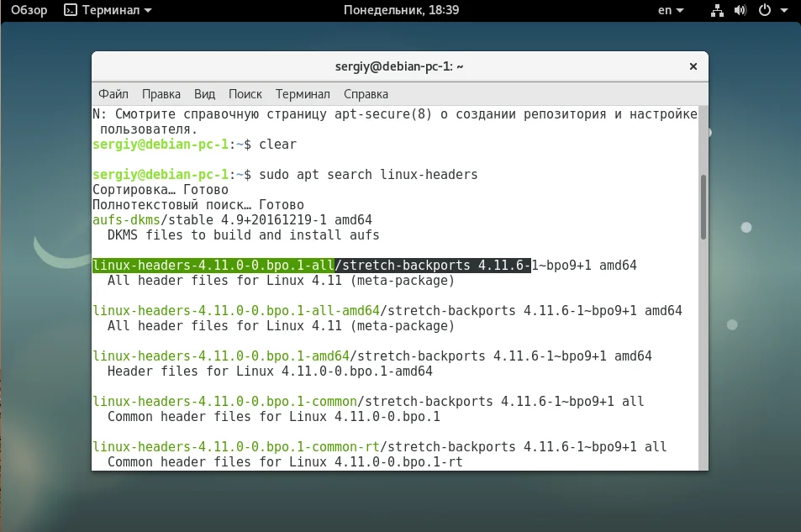Expand the system menu arrow beside power icon

(783, 10)
